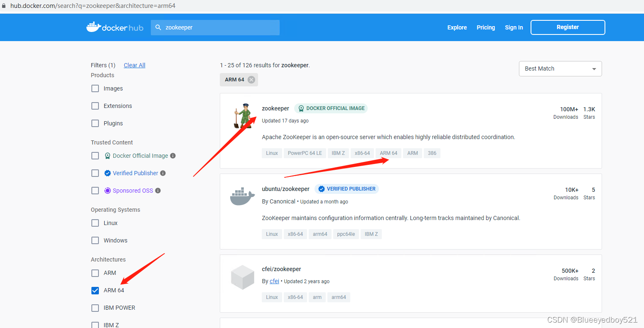Check the ARM architecture checkbox

pyautogui.click(x=95, y=273)
